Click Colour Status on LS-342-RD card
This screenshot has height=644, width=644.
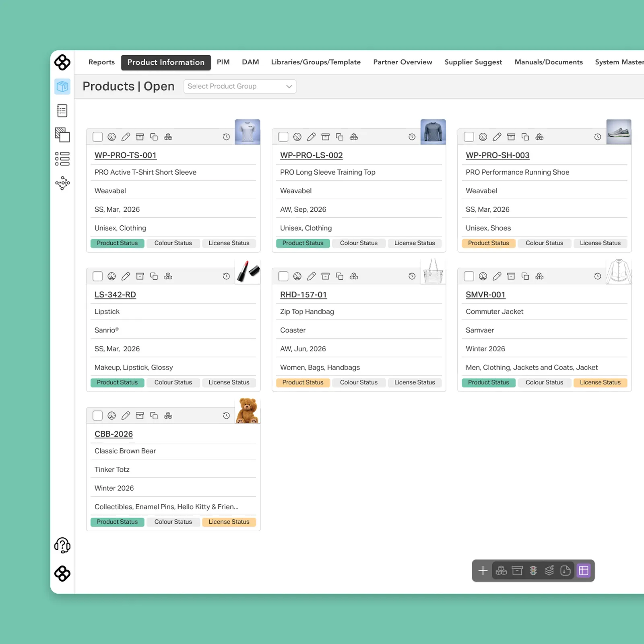click(x=173, y=382)
